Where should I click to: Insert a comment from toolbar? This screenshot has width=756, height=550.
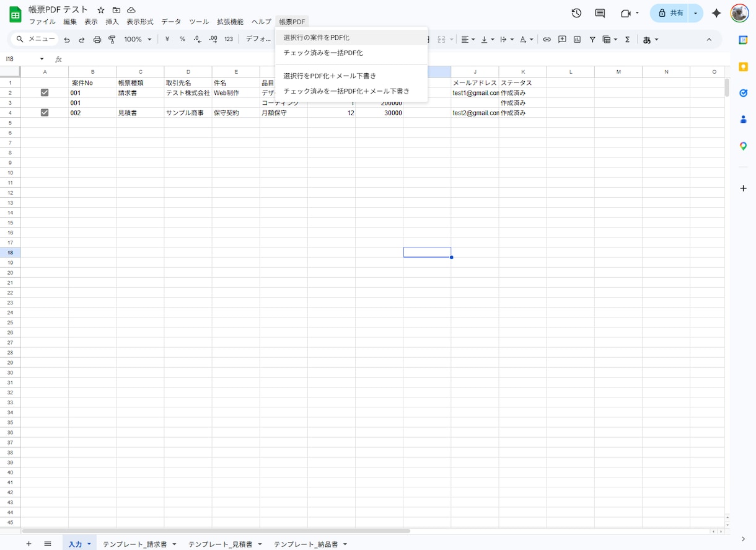click(x=562, y=39)
